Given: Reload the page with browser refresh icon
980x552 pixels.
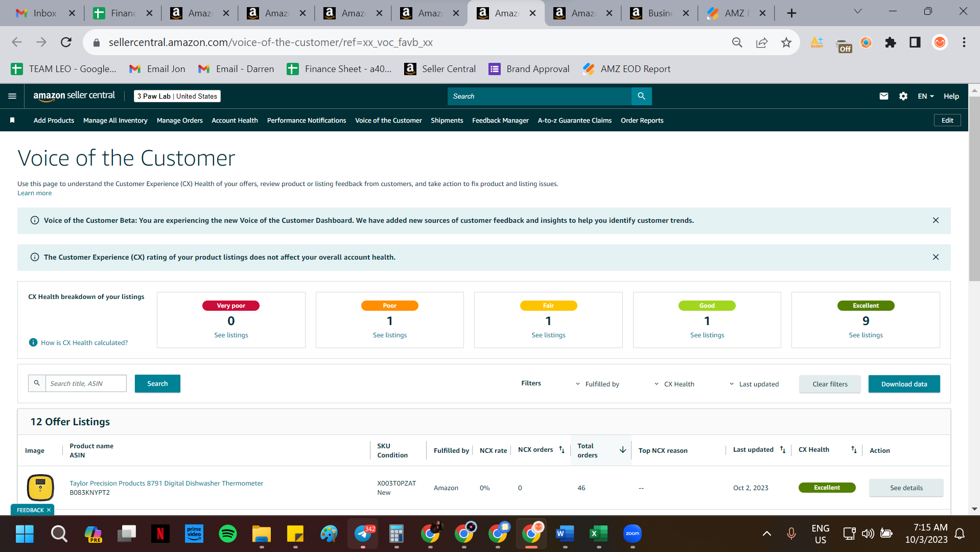Looking at the screenshot, I should [66, 42].
